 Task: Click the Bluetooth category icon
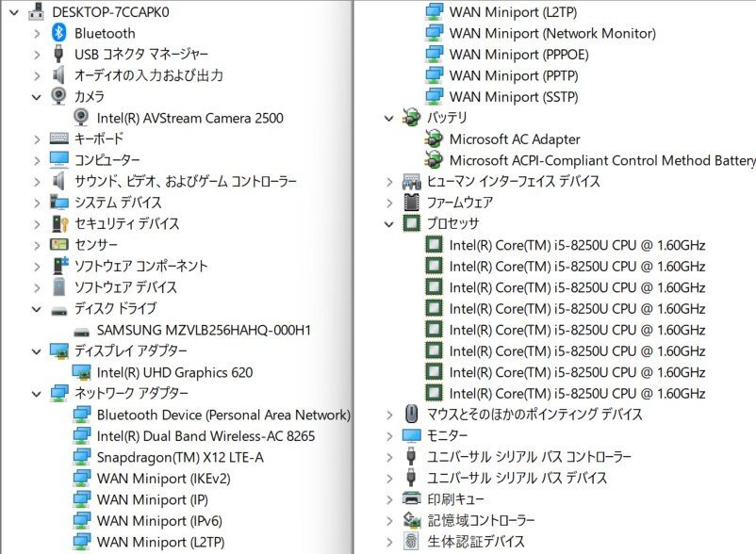pyautogui.click(x=58, y=33)
